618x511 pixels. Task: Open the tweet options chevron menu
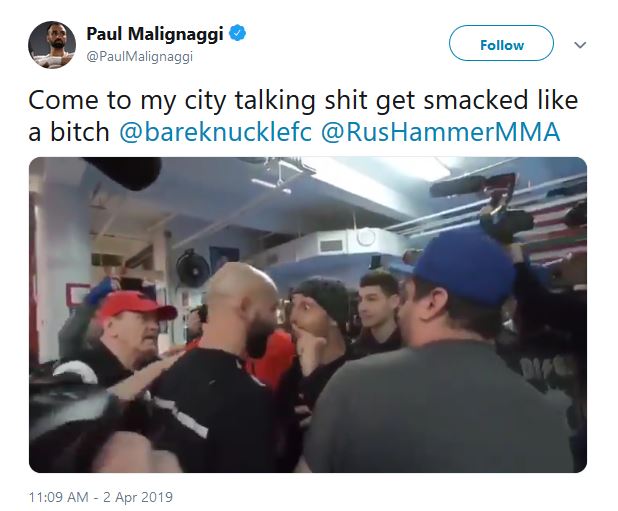pos(580,45)
